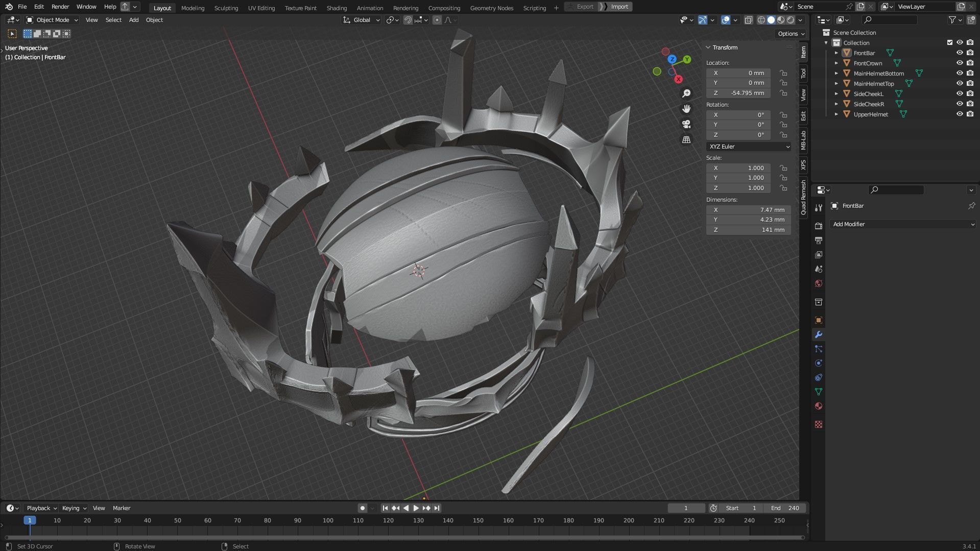Click the End frame field
980x551 pixels.
click(785, 508)
